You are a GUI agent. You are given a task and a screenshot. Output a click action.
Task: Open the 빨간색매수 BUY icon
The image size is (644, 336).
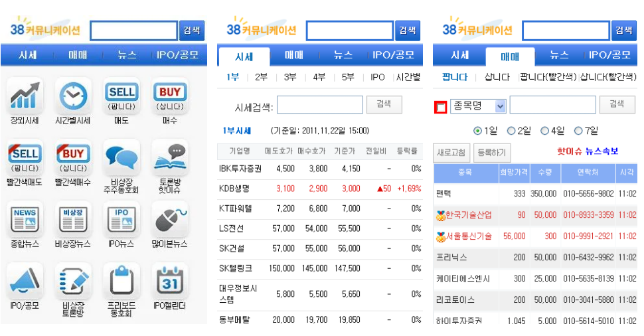coord(72,157)
